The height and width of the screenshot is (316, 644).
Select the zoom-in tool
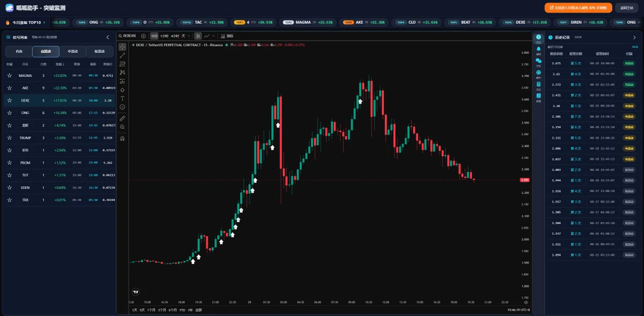(122, 127)
